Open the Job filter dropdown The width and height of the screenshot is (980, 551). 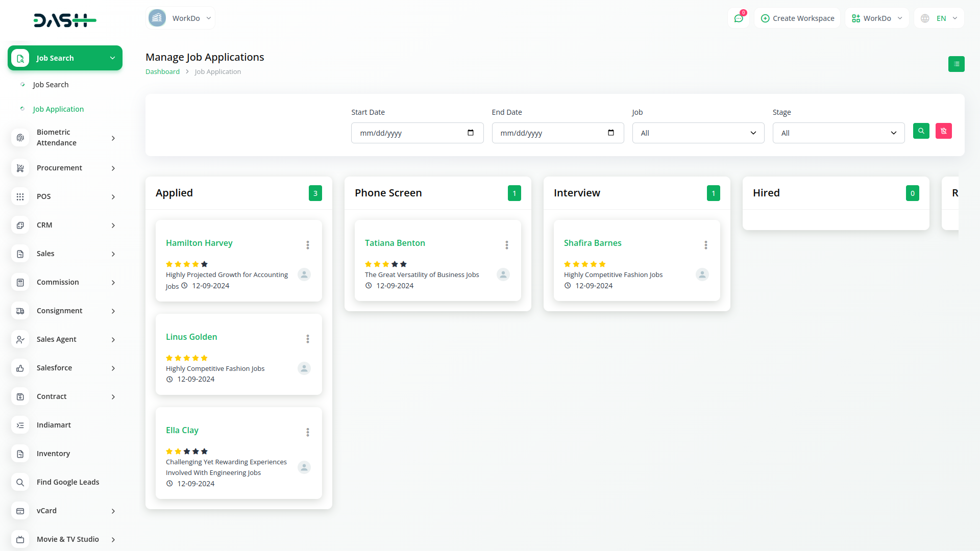[x=698, y=133]
